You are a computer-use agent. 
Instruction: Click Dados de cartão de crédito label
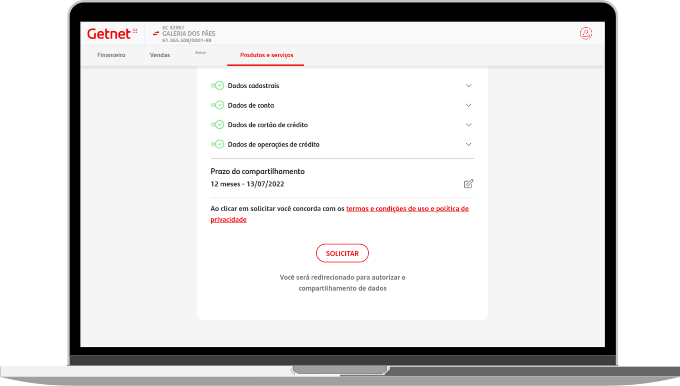pos(268,124)
